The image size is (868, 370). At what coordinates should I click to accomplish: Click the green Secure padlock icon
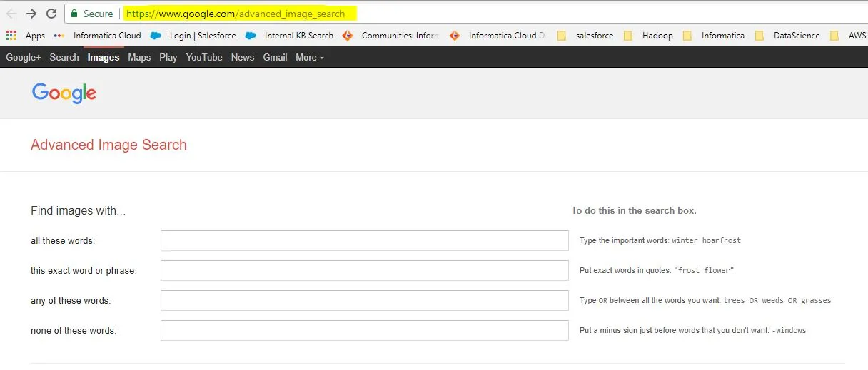(x=74, y=14)
